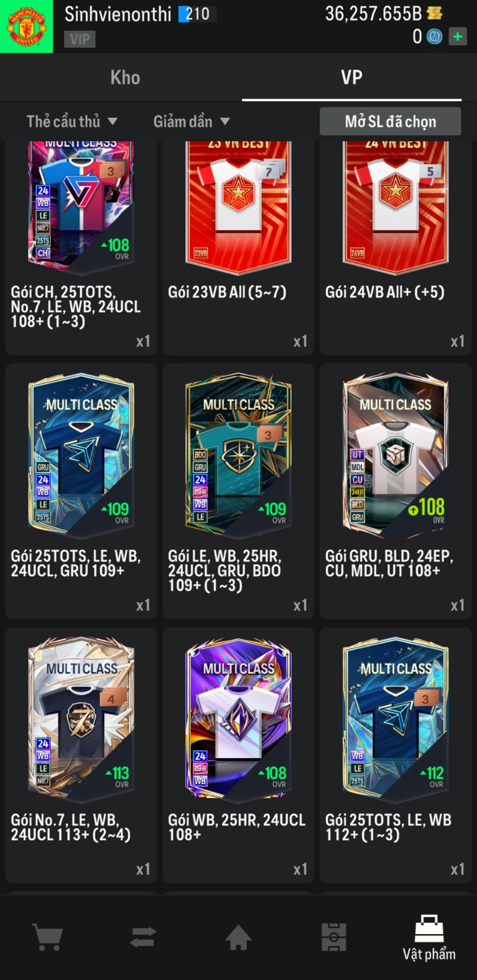The image size is (477, 980).
Task: Open the shop cart icon
Action: (x=48, y=937)
